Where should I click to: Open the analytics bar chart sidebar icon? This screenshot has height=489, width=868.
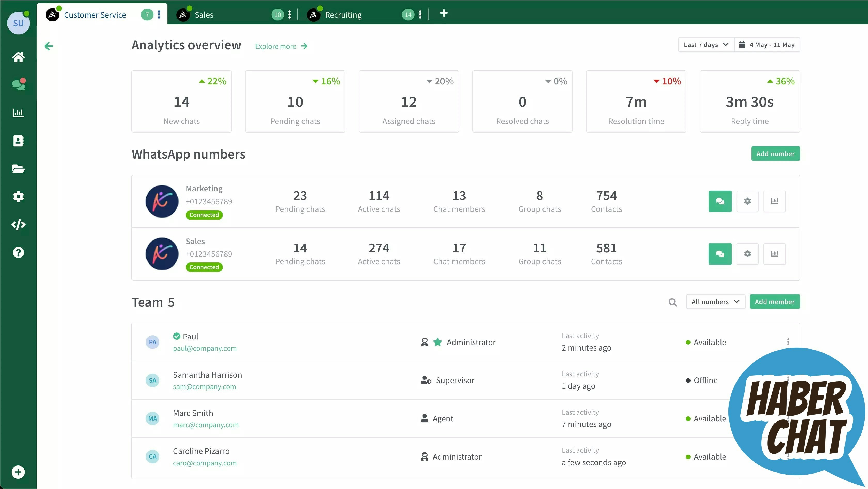point(18,113)
